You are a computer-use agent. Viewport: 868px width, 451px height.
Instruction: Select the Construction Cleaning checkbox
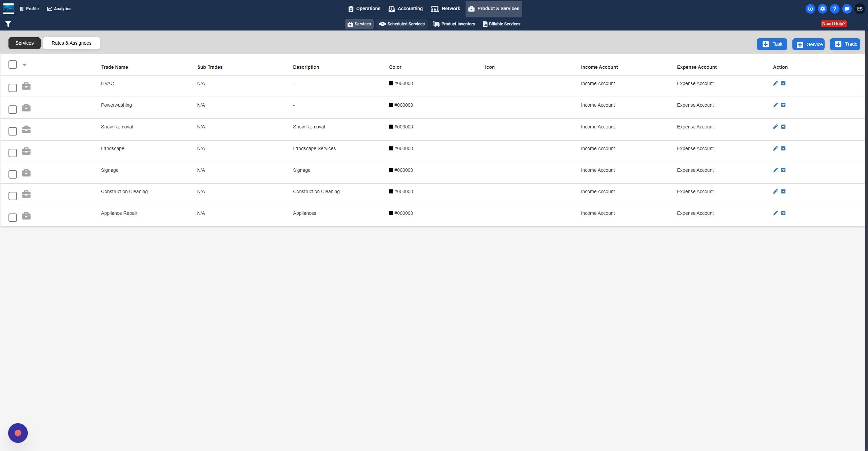click(13, 196)
